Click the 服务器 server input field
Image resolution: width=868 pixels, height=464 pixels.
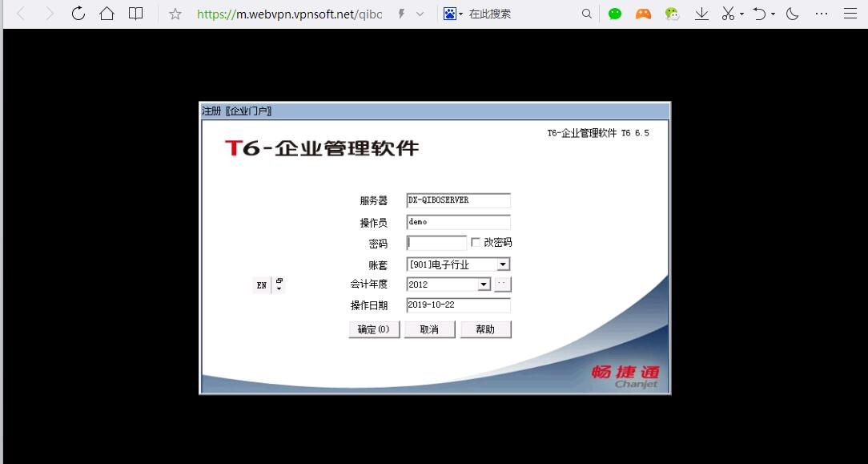(x=458, y=200)
